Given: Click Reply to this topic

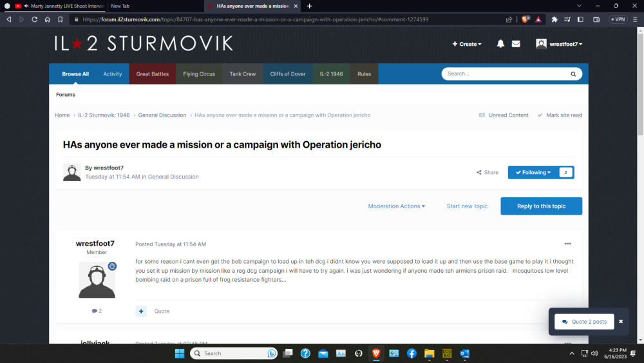Looking at the screenshot, I should [542, 206].
